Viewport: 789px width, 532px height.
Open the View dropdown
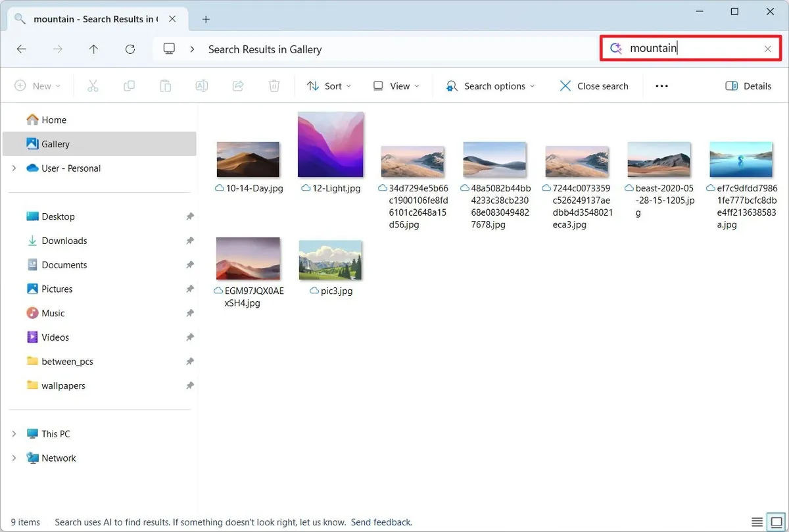click(396, 85)
